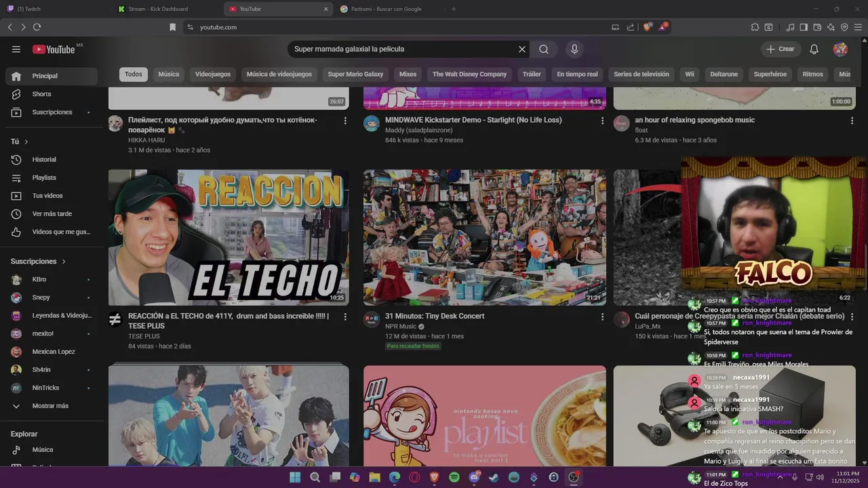Select the Música filter chip

(169, 75)
